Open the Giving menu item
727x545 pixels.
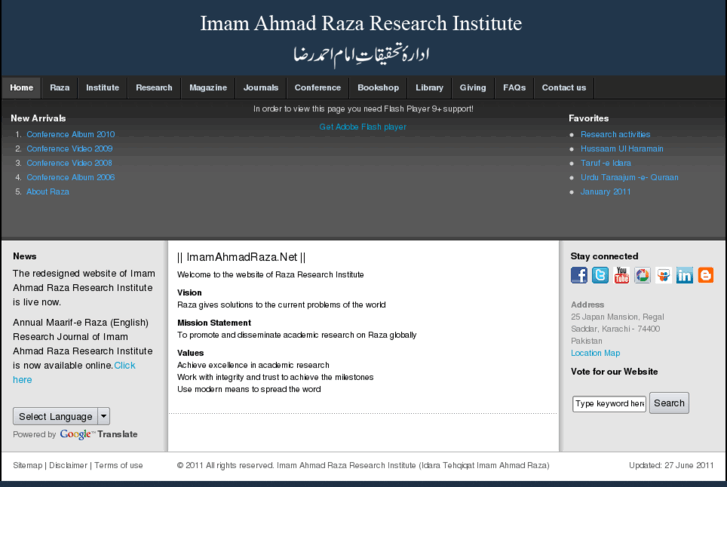click(473, 88)
